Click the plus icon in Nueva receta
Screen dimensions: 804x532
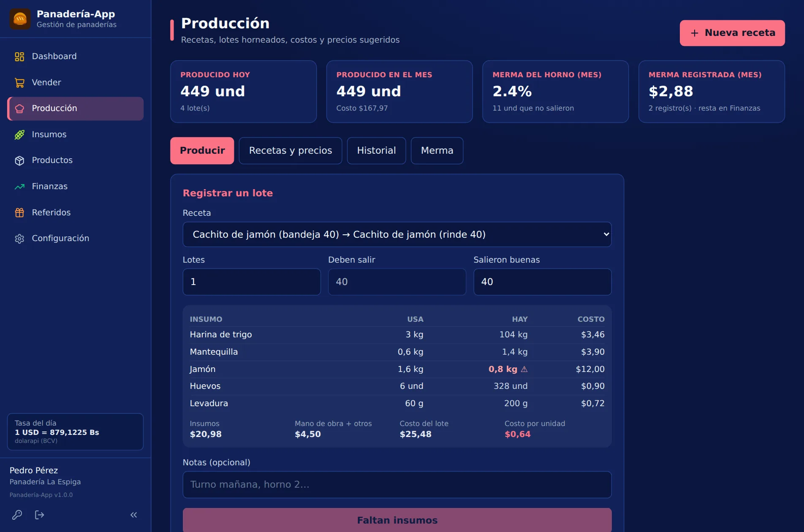point(694,33)
